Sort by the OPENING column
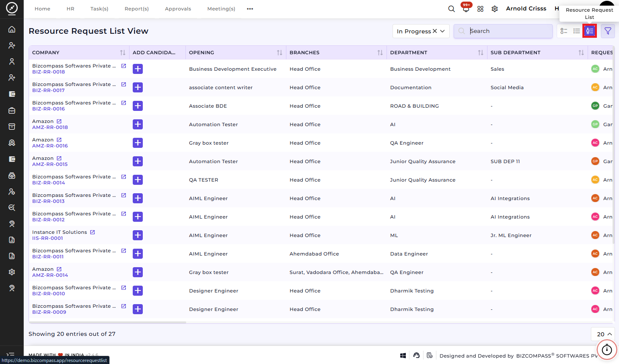 click(x=280, y=53)
